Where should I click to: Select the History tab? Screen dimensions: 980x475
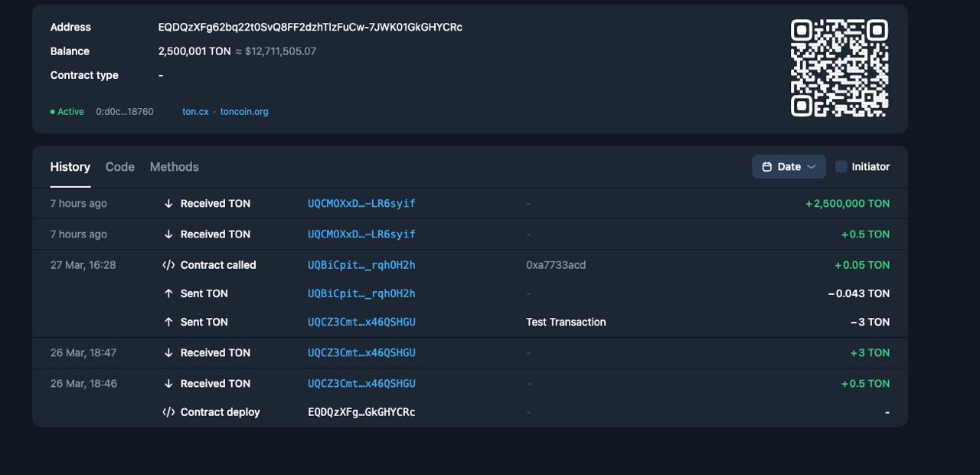tap(70, 167)
